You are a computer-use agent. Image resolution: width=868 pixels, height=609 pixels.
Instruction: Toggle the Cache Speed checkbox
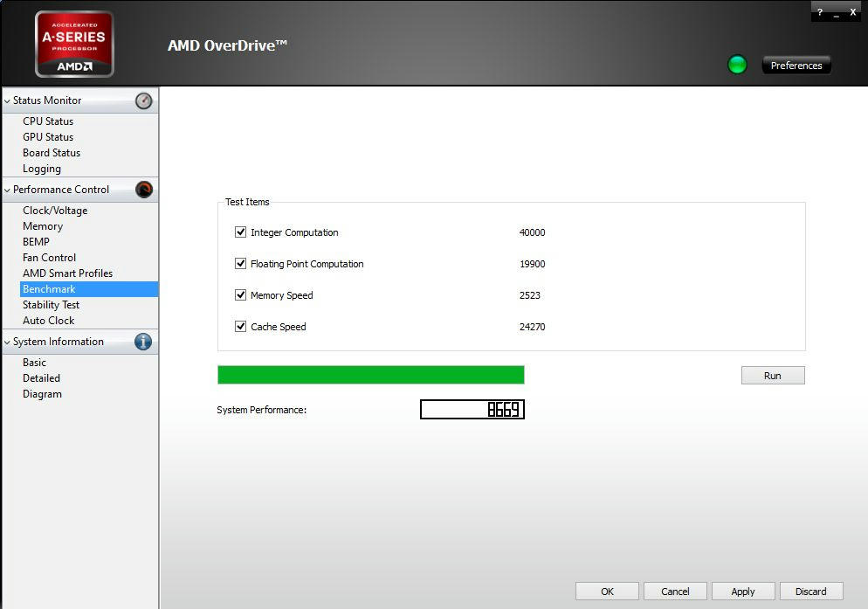coord(240,327)
